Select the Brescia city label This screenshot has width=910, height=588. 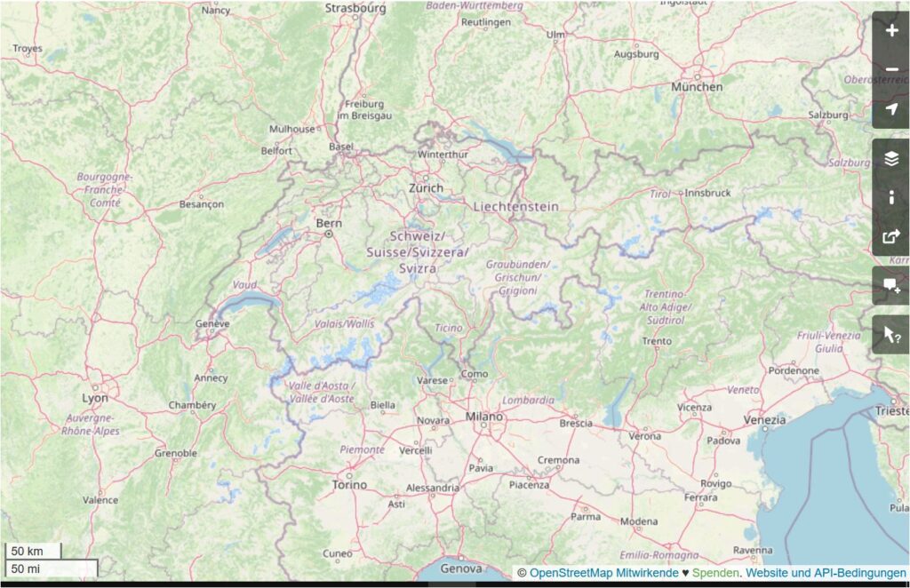pyautogui.click(x=576, y=424)
